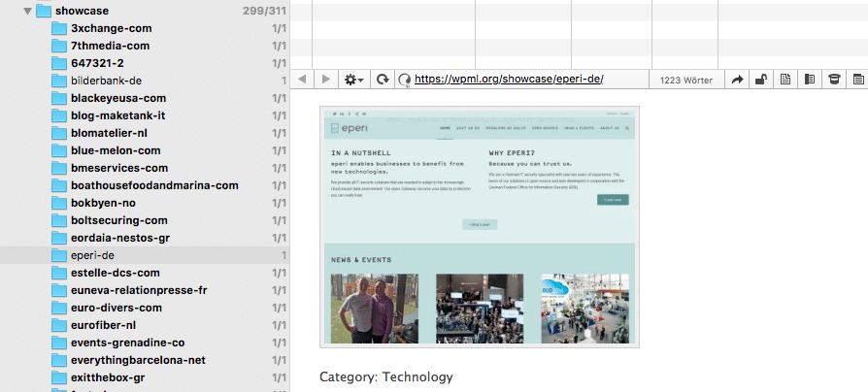Collapse the showcase folder
Viewport: 868px width, 392px height.
pos(28,12)
